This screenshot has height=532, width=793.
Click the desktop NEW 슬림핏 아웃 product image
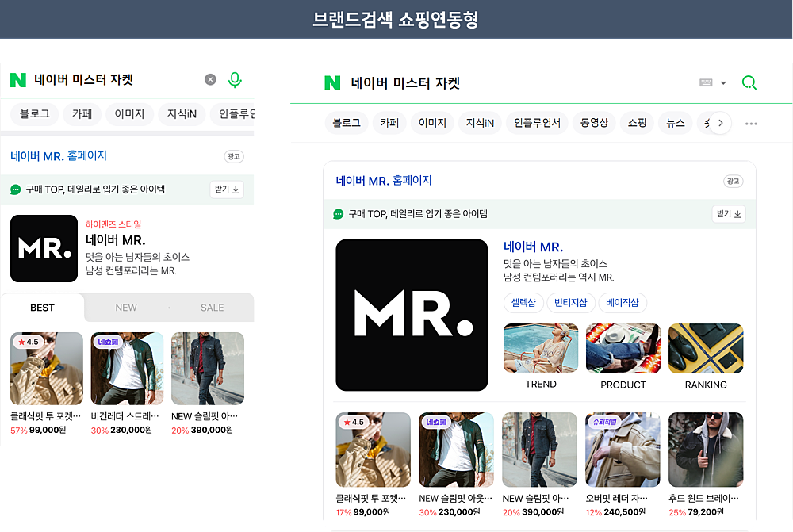click(456, 450)
